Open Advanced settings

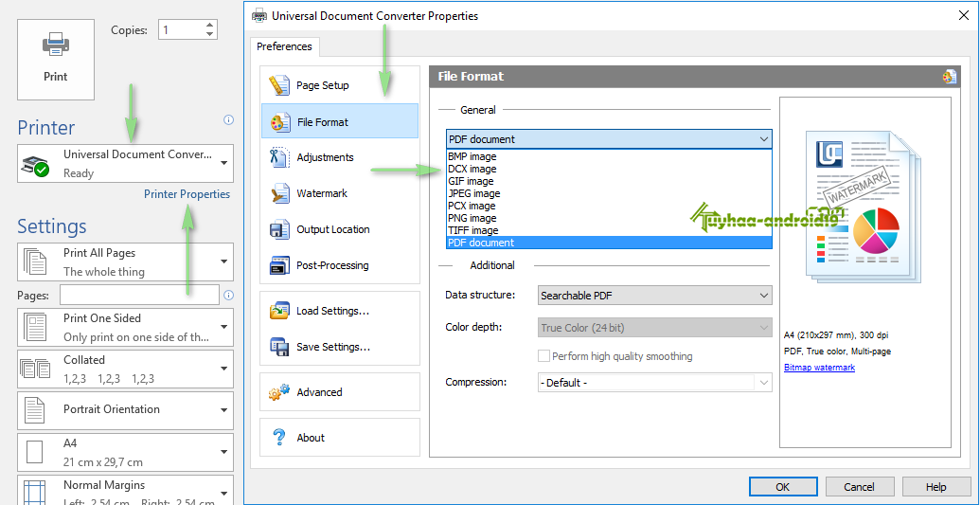pos(340,392)
